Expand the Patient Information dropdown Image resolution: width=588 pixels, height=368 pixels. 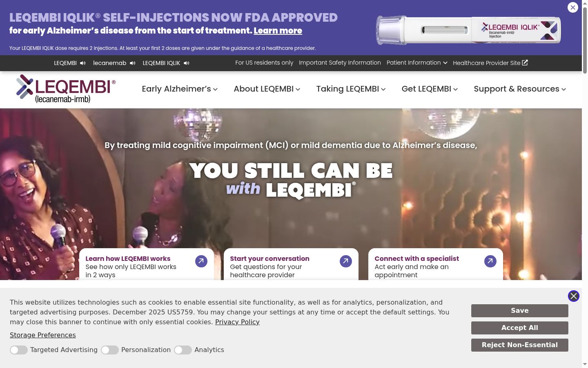click(417, 63)
